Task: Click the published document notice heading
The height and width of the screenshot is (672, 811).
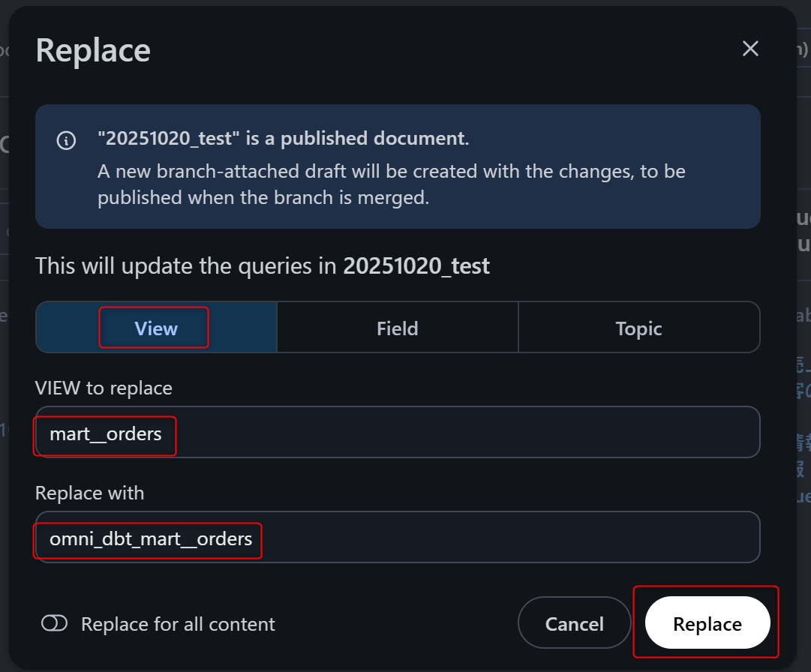Action: click(283, 139)
